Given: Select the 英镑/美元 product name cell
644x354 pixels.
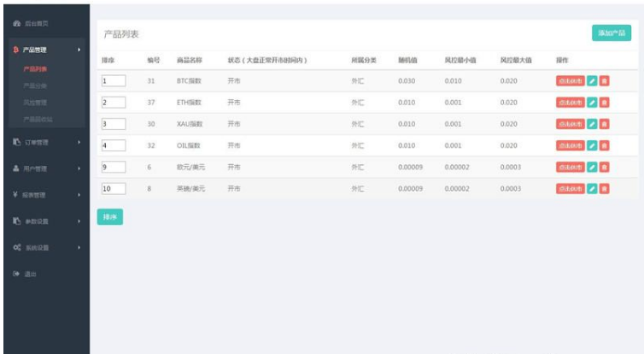Looking at the screenshot, I should click(190, 189).
